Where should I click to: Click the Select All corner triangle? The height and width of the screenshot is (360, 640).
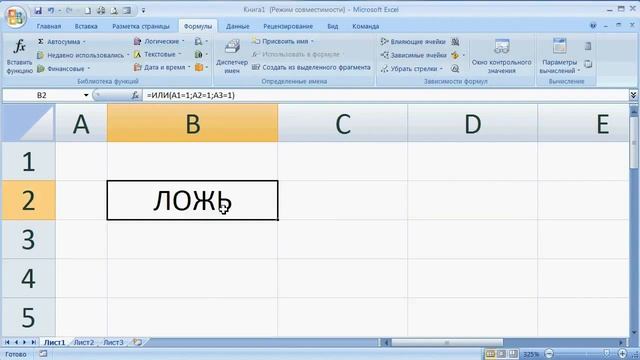coord(28,123)
